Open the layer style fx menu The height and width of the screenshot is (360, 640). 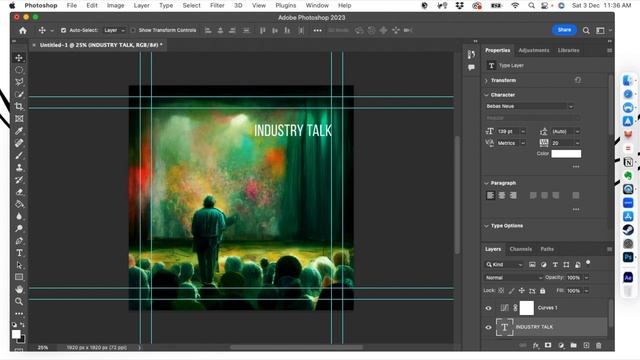pos(536,345)
